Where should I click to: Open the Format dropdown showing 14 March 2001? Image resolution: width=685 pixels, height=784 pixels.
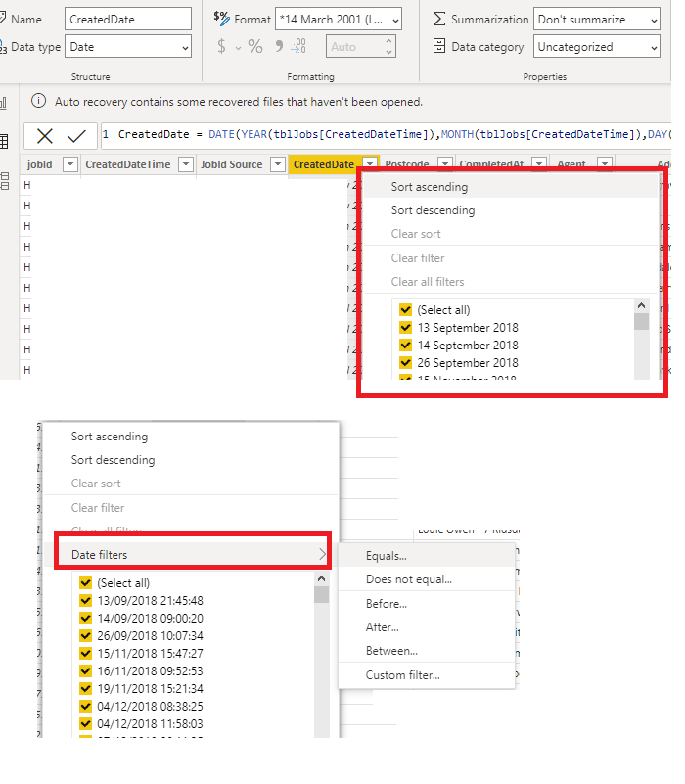click(x=339, y=20)
